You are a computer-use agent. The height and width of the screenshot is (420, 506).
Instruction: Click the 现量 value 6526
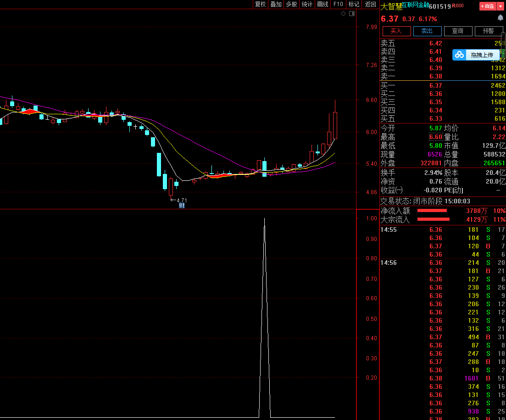click(x=435, y=154)
